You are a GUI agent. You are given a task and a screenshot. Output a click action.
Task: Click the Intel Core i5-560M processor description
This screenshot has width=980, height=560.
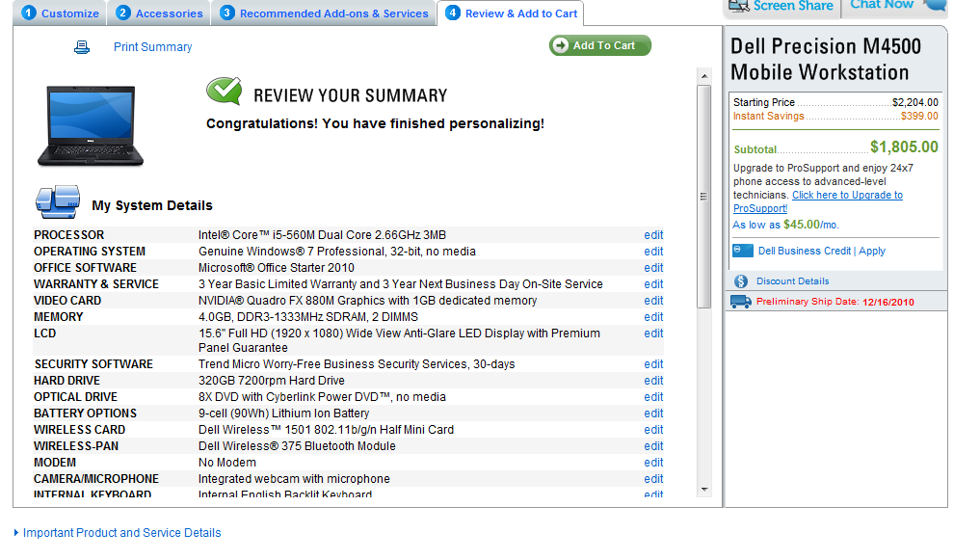pos(322,235)
